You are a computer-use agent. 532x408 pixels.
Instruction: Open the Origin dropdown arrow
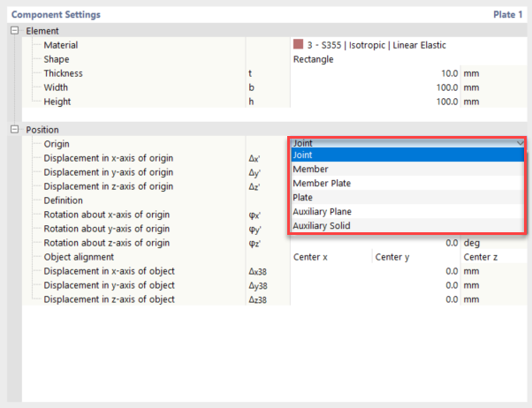pos(520,143)
